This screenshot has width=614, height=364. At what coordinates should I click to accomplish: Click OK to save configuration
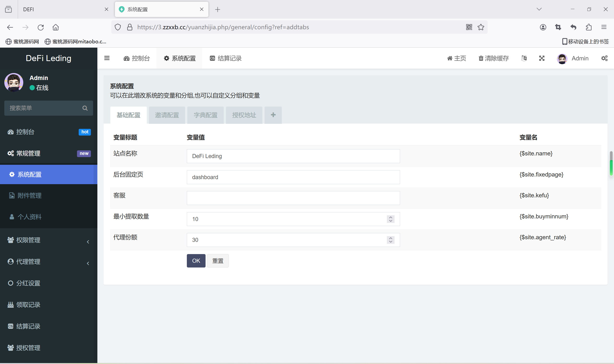196,261
